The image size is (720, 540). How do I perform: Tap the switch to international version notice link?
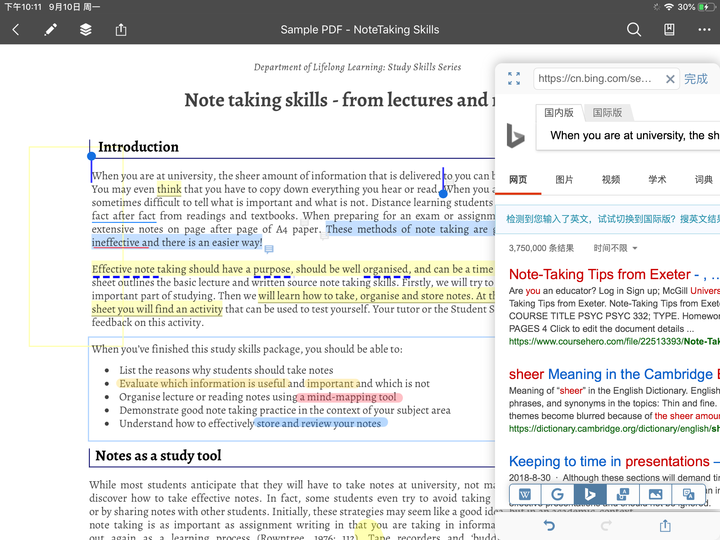(x=613, y=219)
